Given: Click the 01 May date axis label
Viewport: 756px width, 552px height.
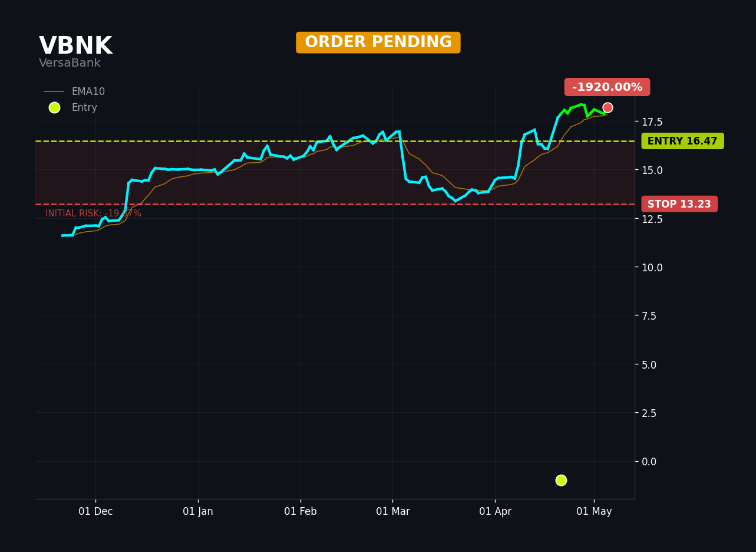Looking at the screenshot, I should (594, 511).
